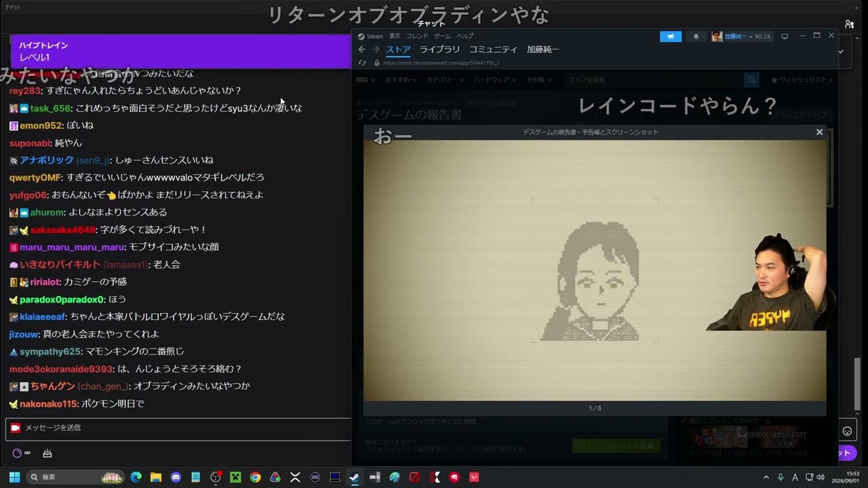Go back with Steam's left arrow
Image resolution: width=868 pixels, height=488 pixels.
(x=361, y=49)
